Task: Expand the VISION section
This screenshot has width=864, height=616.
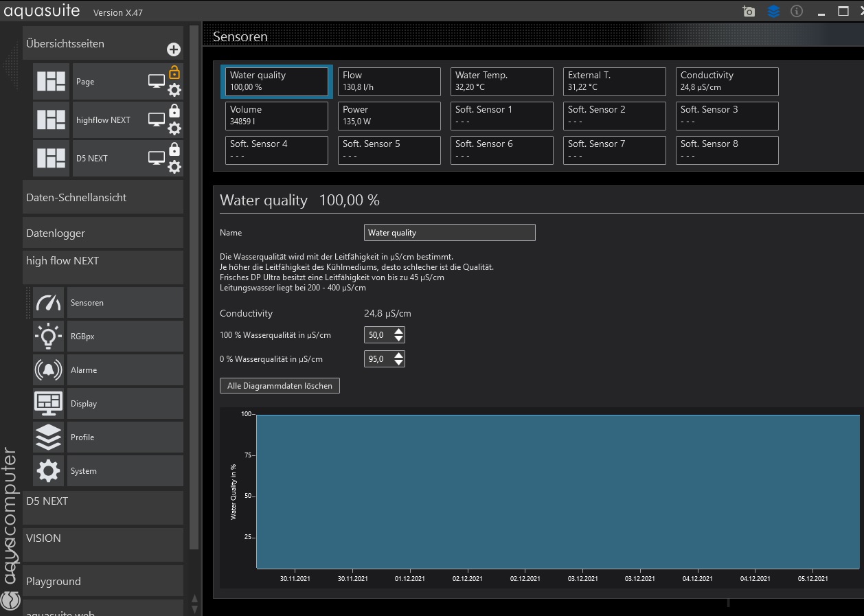Action: 103,545
